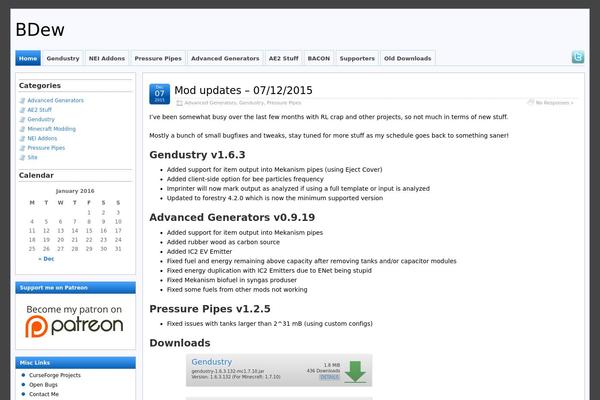The image size is (600, 400).
Task: Open AE2 Stuff category in sidebar
Action: click(39, 110)
